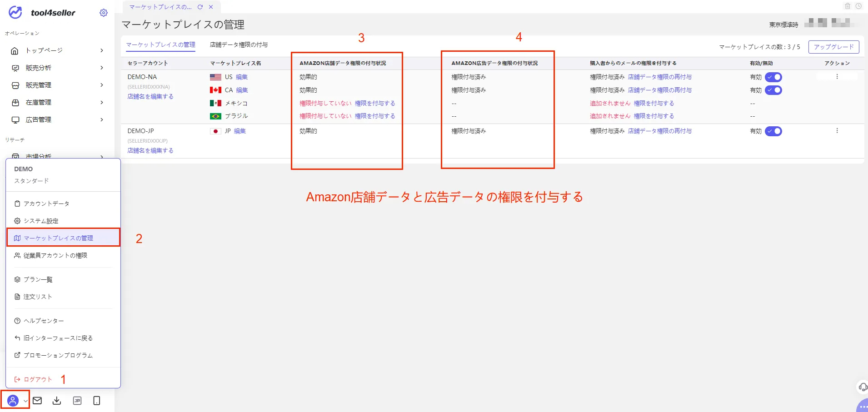Screen dimensions: 868x412
Task: Toggle the 有効 switch for the CA marketplace
Action: (x=773, y=90)
